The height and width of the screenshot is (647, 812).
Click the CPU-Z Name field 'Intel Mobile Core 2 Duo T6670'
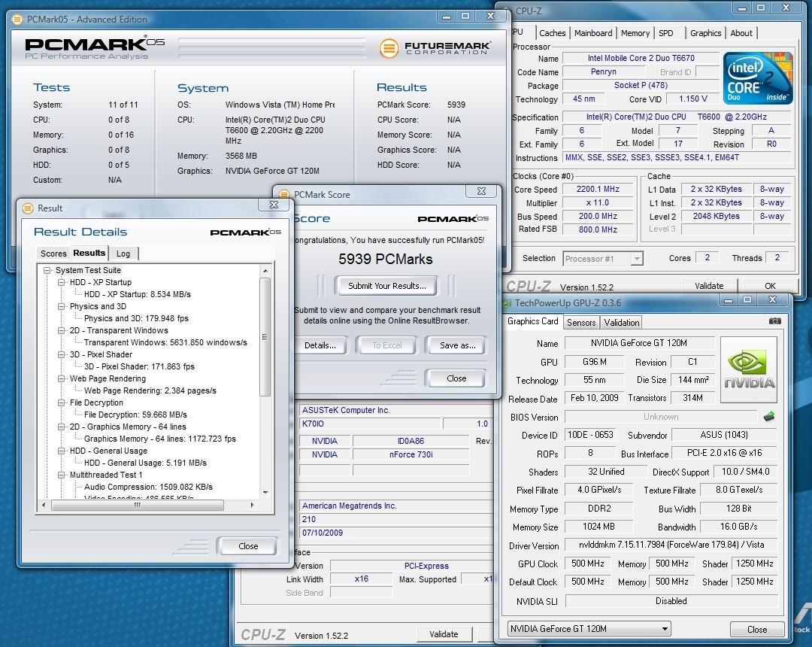click(641, 58)
